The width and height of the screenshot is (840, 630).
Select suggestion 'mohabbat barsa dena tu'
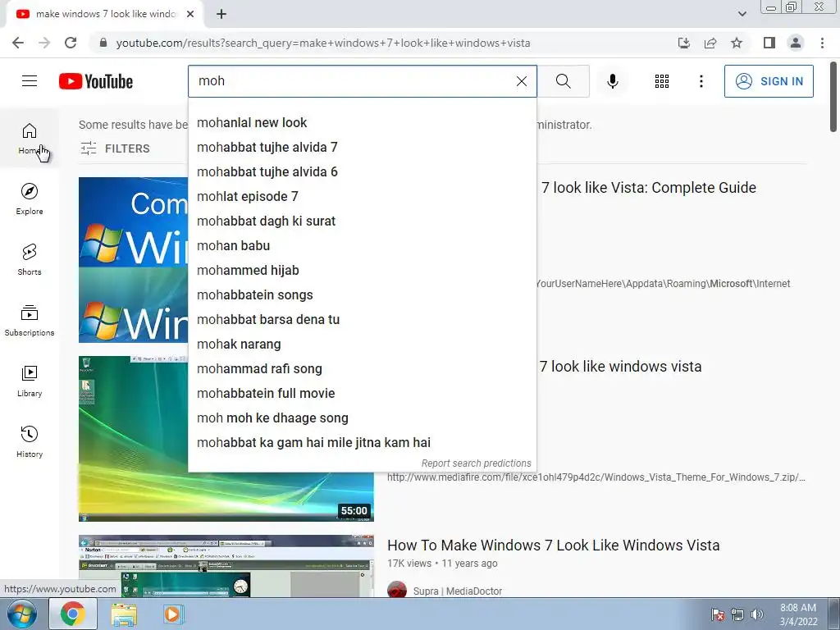tap(362, 320)
